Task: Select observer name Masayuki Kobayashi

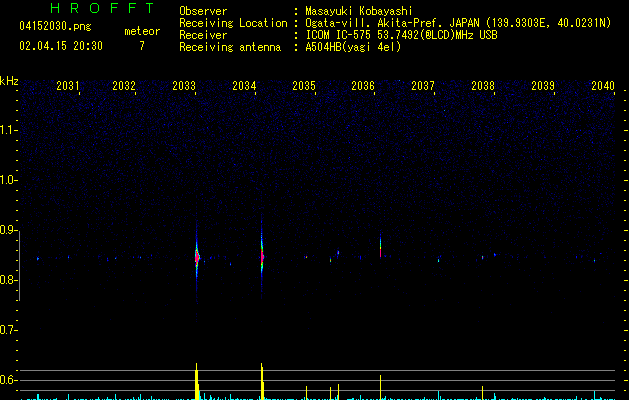Action: pyautogui.click(x=359, y=11)
